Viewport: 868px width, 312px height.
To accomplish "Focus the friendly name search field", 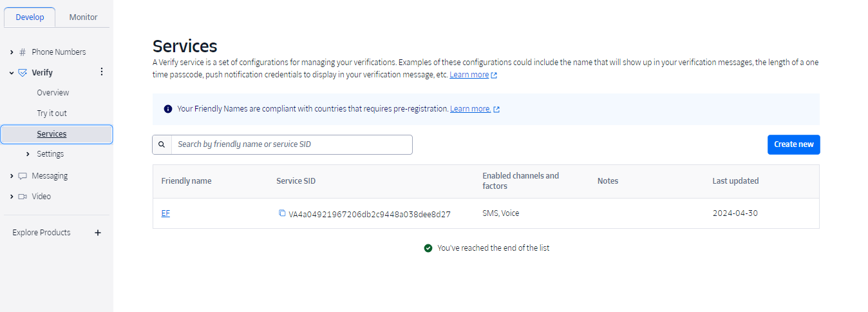I will click(291, 144).
